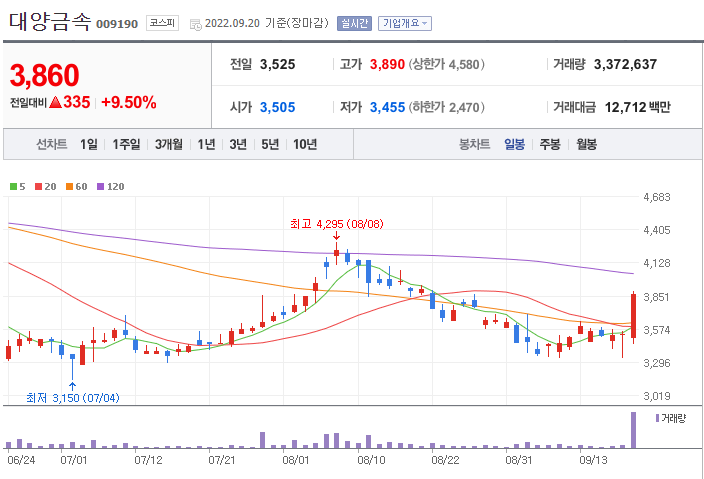The width and height of the screenshot is (704, 479).
Task: Click the calendar icon beside the date
Action: [195, 24]
